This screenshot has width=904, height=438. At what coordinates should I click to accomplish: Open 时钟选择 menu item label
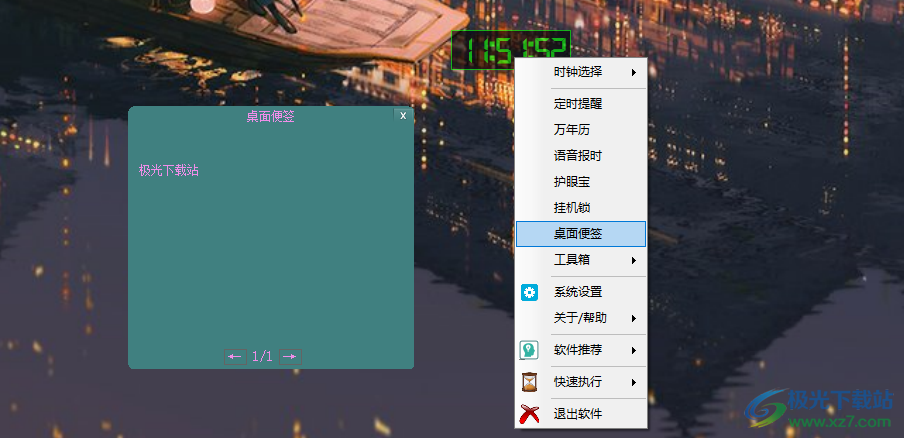[578, 72]
